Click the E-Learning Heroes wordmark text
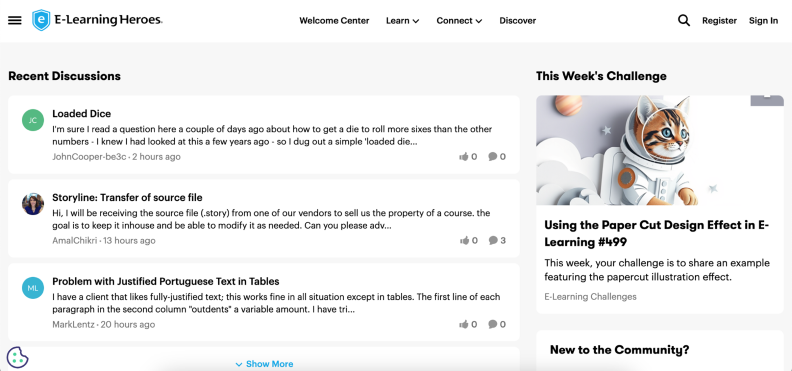The height and width of the screenshot is (371, 792). click(109, 20)
